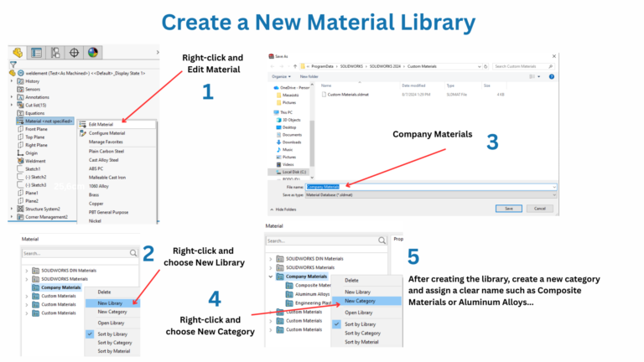Viewport: 644px width, 362px height.
Task: Select Local Disk (C:) in navigation pane
Action: click(x=290, y=172)
